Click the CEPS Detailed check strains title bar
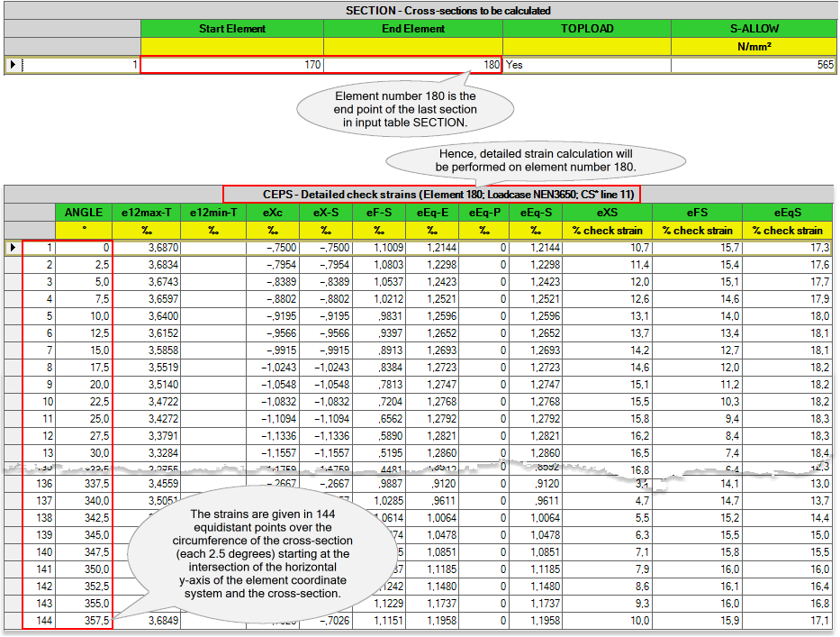Screen dimensions: 840x637 point(433,194)
